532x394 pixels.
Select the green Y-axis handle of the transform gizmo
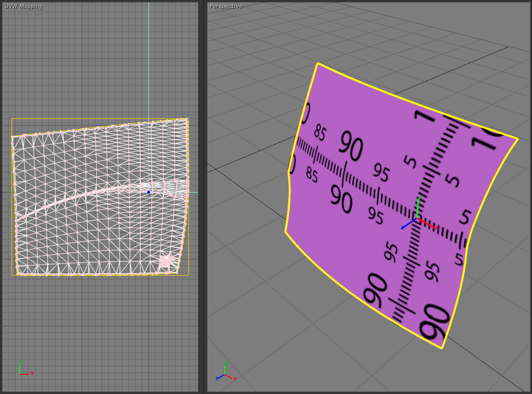419,202
